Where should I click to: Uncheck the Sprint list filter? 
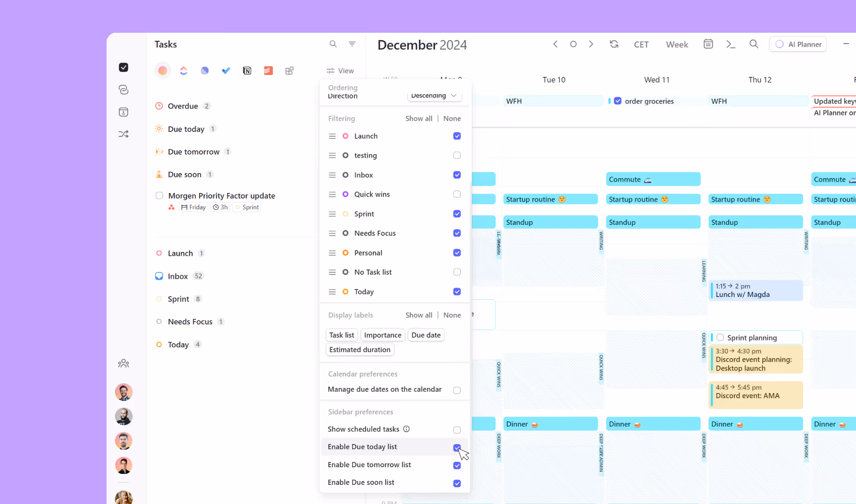[x=457, y=214]
